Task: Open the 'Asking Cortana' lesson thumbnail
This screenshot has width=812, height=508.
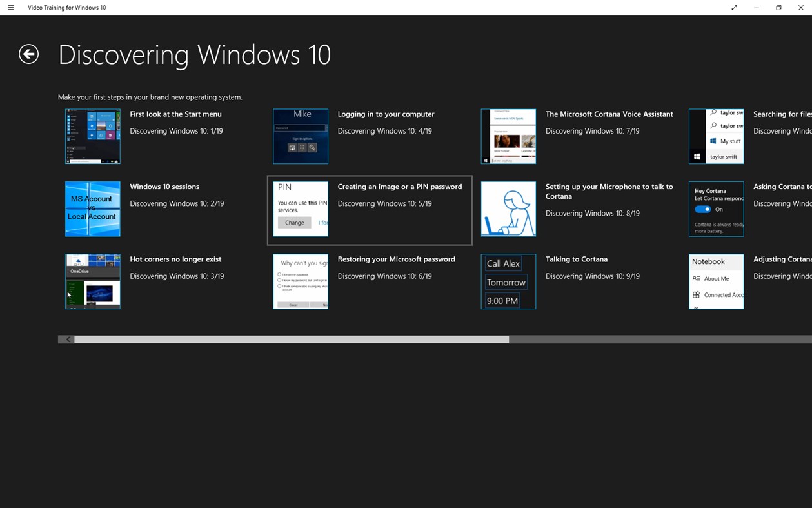Action: tap(716, 208)
